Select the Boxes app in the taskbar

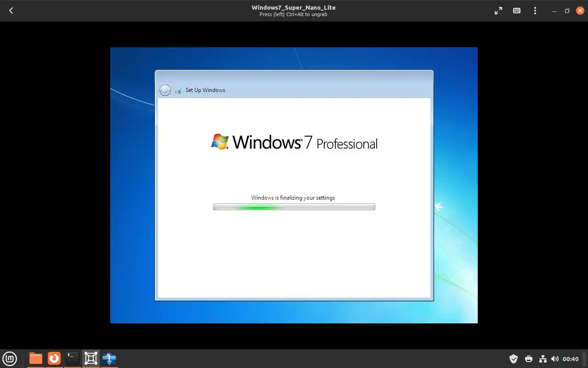(91, 358)
